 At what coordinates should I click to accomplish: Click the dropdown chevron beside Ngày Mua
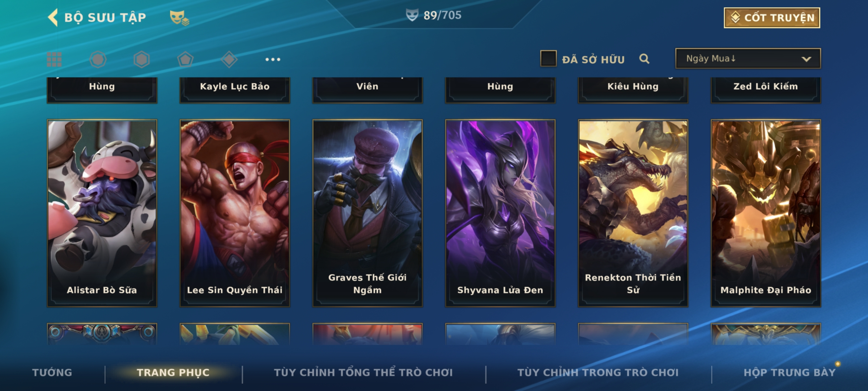(x=806, y=59)
